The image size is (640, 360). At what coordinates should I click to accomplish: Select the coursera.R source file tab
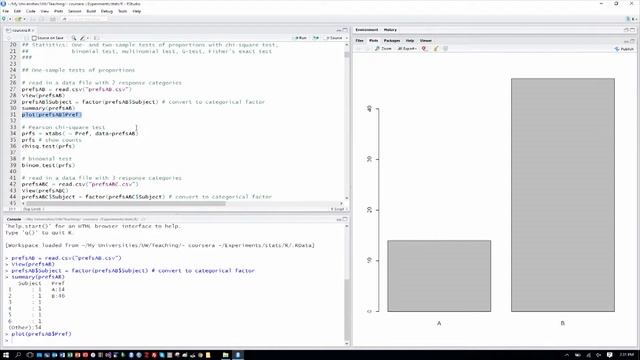[21, 30]
